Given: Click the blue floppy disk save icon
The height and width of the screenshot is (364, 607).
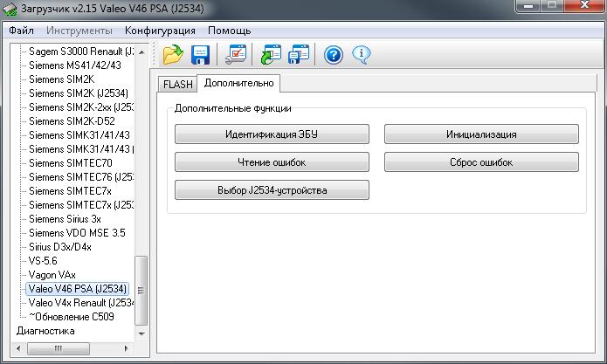Looking at the screenshot, I should [200, 54].
